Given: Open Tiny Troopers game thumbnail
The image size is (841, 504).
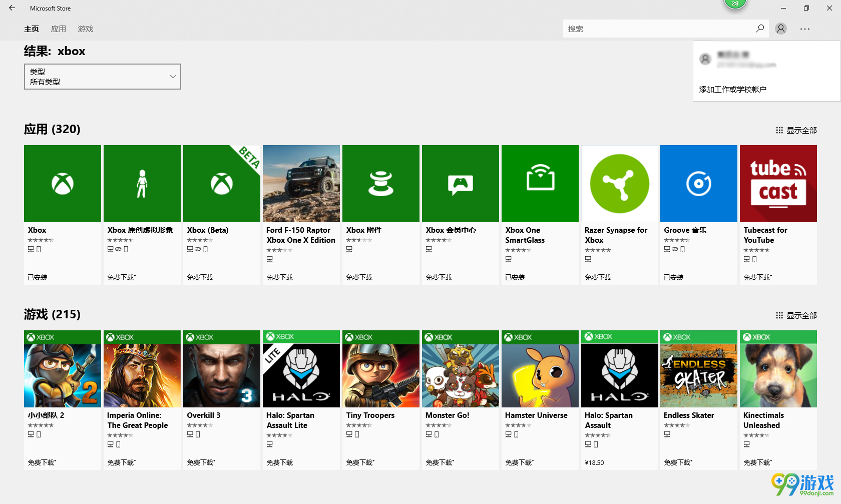Looking at the screenshot, I should click(x=381, y=369).
